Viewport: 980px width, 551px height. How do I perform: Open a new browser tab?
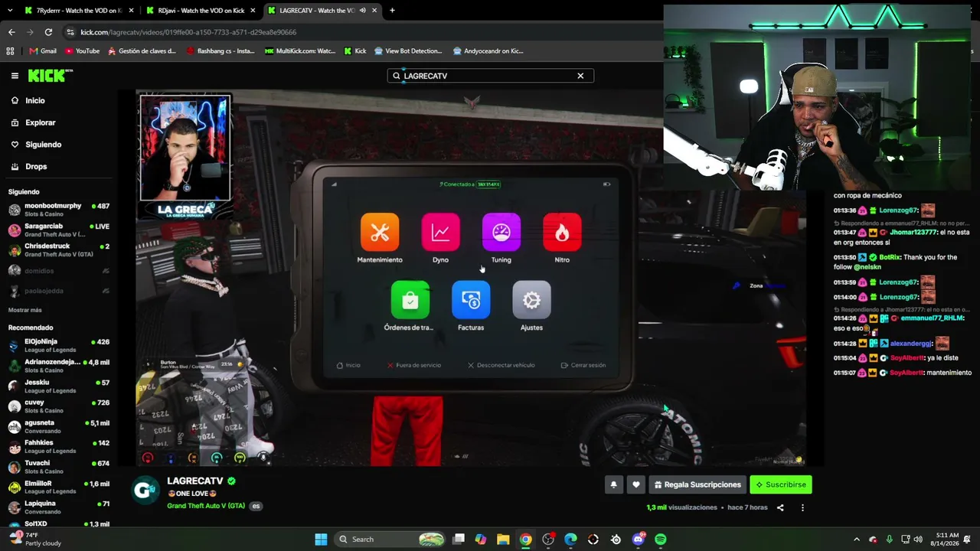pos(392,11)
